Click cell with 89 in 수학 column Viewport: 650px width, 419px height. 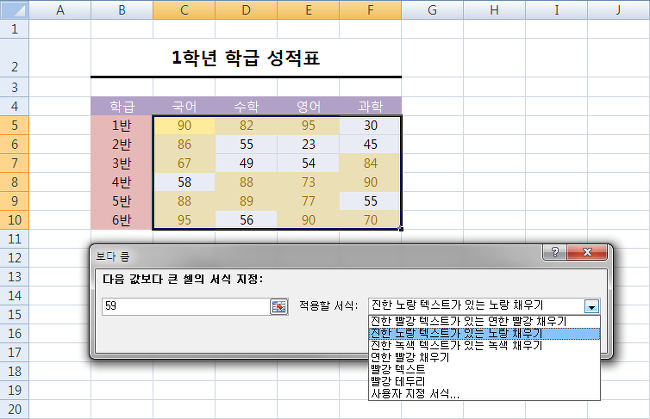coord(246,201)
